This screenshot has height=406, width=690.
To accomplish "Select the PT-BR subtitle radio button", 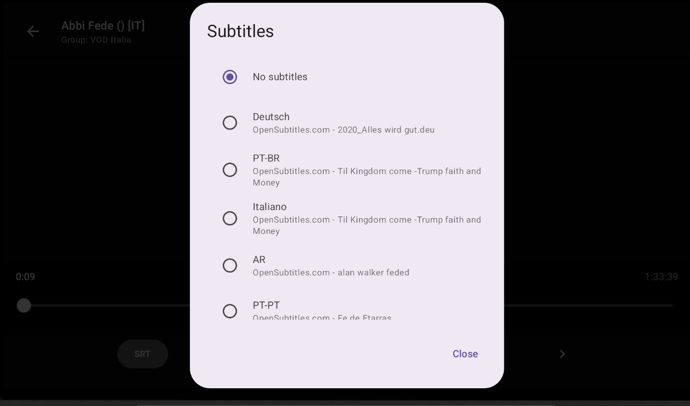I will point(230,170).
